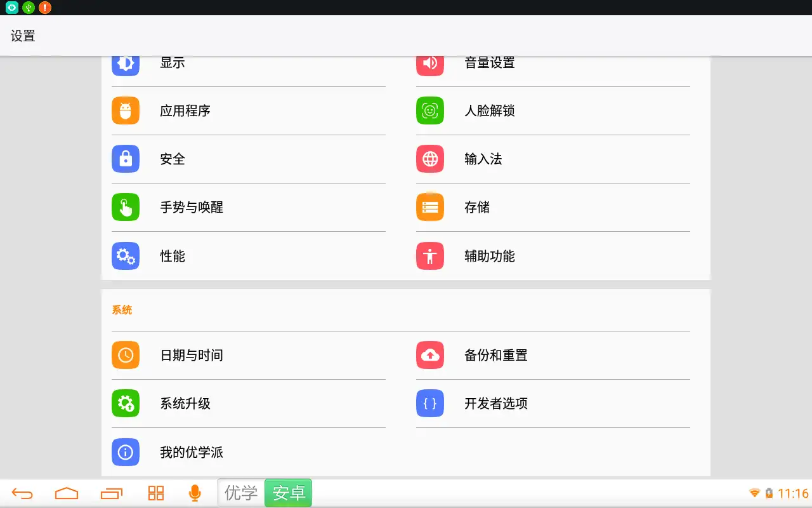Open the Applications (应用程序) android icon
812x508 pixels.
126,110
